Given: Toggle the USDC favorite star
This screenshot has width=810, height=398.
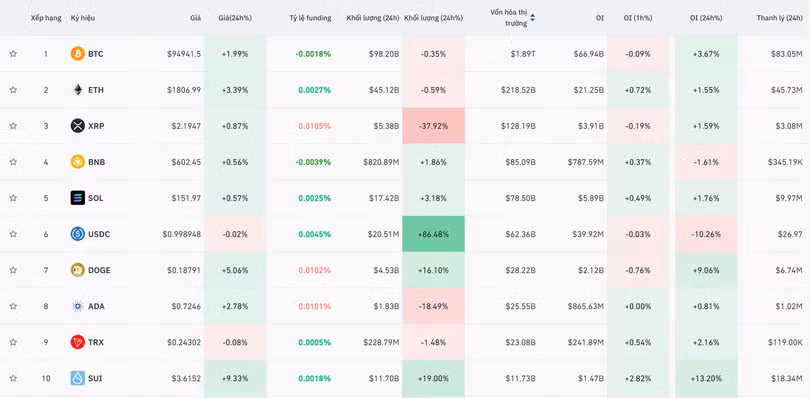Looking at the screenshot, I should coord(13,234).
